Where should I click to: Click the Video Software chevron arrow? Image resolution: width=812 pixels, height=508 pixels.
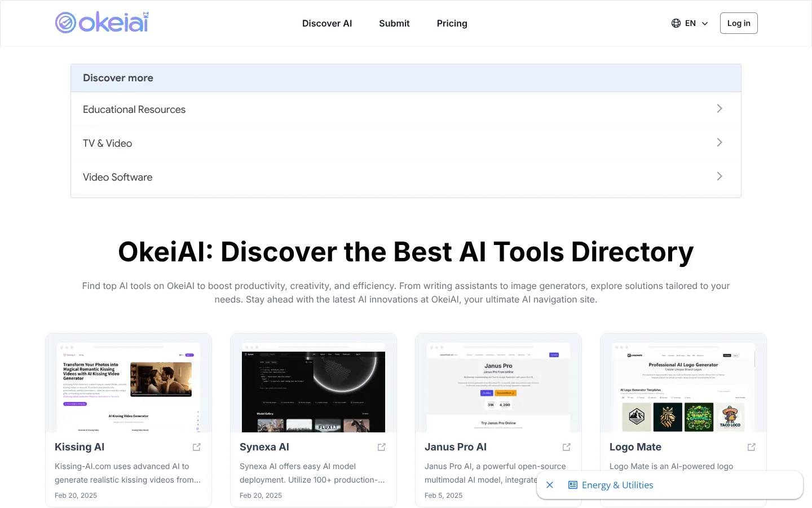[x=720, y=176]
